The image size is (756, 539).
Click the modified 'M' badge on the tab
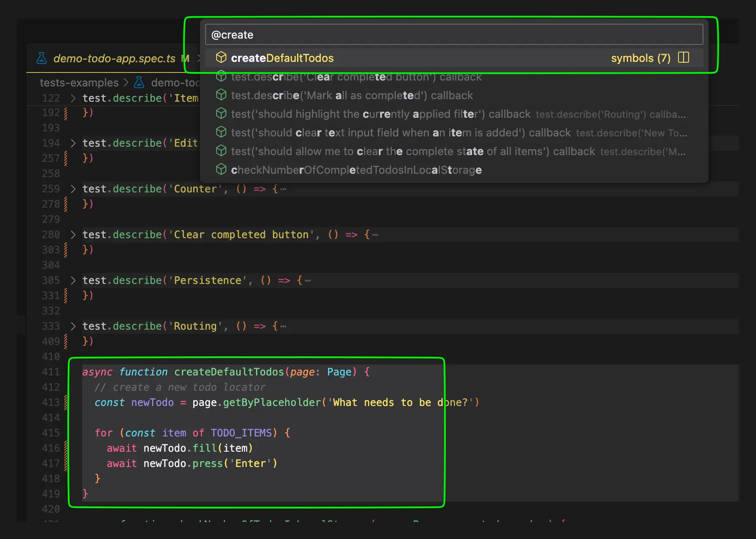[185, 58]
